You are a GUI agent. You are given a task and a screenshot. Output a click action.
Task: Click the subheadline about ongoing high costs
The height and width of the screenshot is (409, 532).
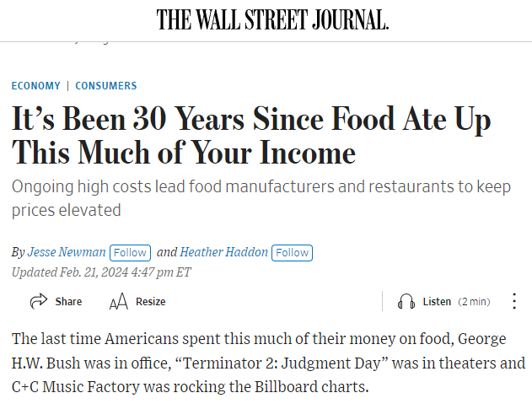261,197
